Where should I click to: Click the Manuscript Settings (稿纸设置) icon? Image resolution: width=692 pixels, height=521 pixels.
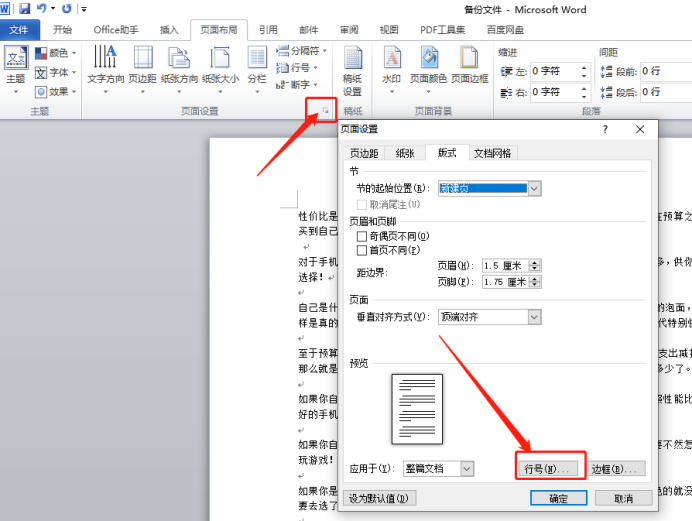(353, 57)
